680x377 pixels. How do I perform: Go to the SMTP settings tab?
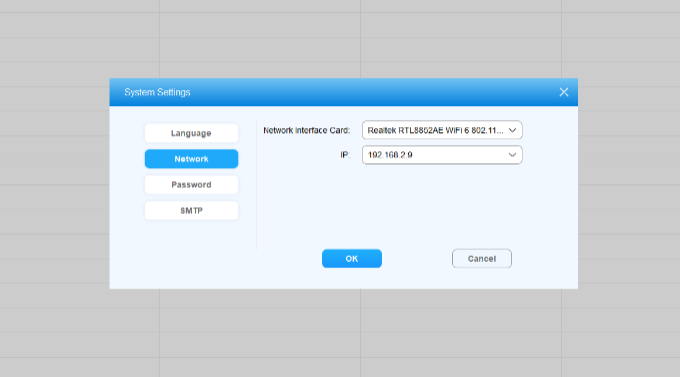pyautogui.click(x=191, y=211)
